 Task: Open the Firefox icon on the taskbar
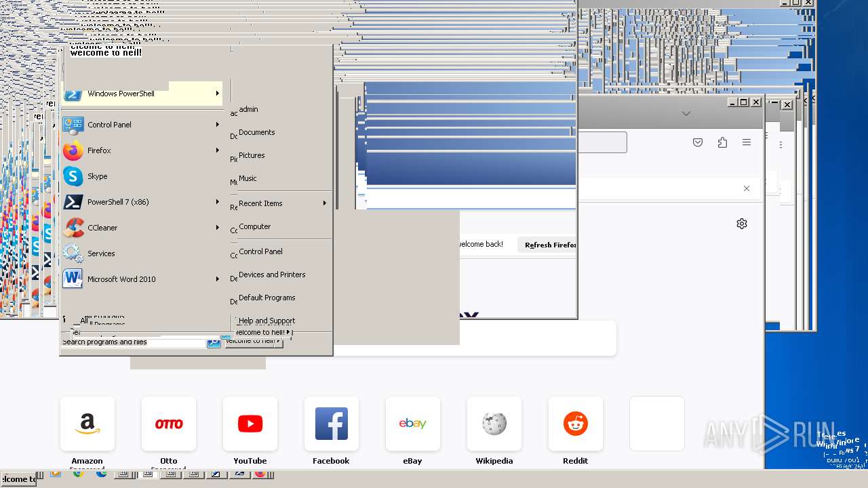point(260,474)
